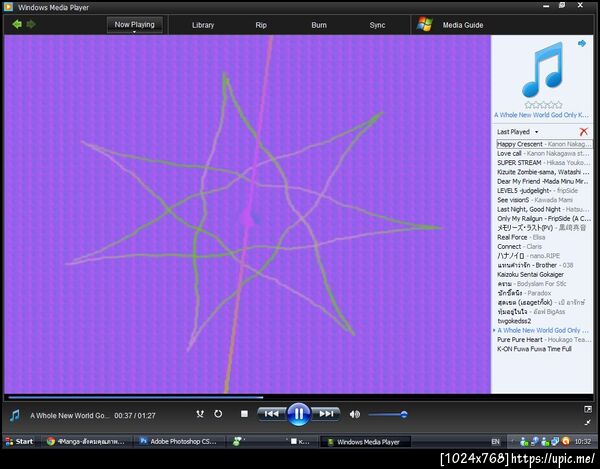This screenshot has width=600, height=469.
Task: Go forward with the green right arrow
Action: [x=31, y=24]
